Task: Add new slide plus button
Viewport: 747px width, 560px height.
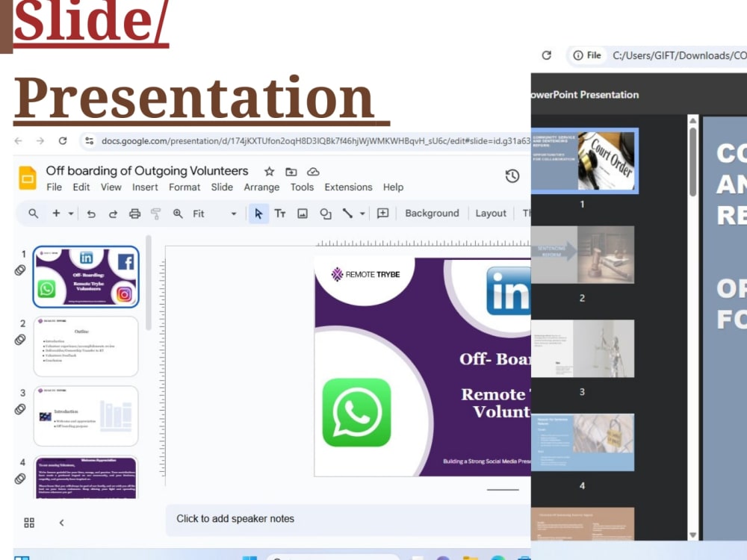Action: [x=56, y=214]
